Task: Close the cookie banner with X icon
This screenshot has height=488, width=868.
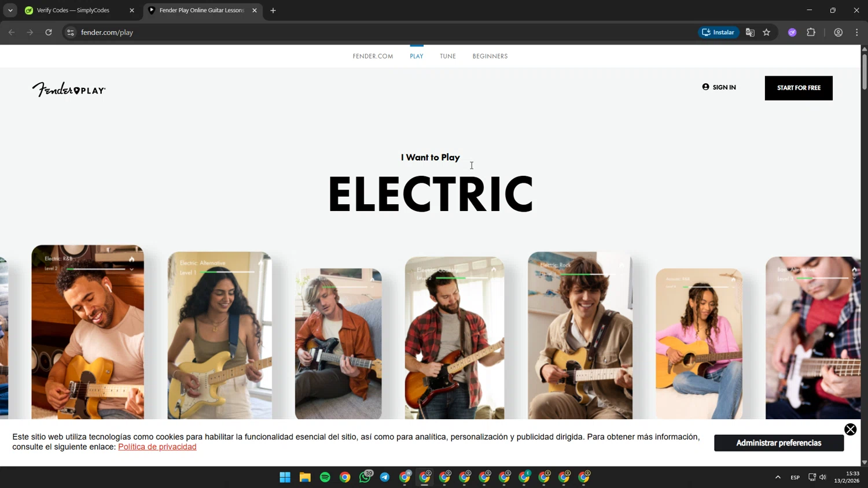Action: point(850,429)
